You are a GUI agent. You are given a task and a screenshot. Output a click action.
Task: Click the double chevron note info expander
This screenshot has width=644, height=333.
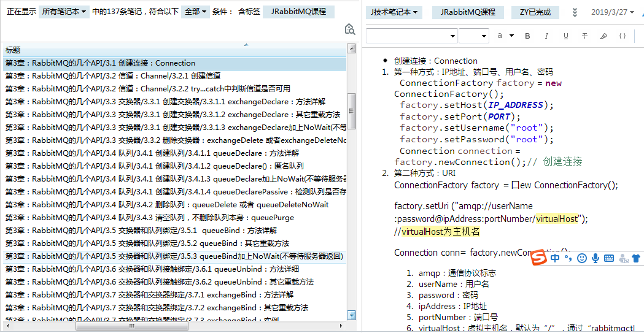coord(575,12)
